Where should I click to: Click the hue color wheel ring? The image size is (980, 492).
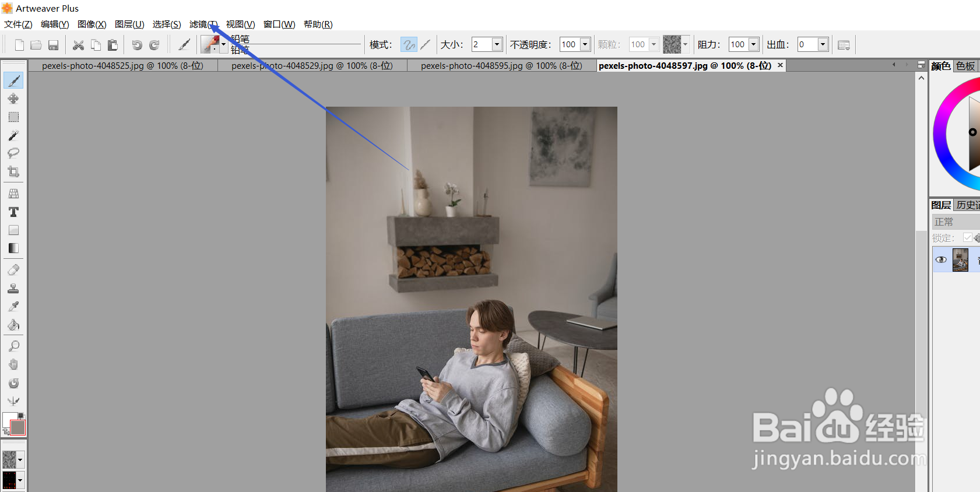point(940,134)
